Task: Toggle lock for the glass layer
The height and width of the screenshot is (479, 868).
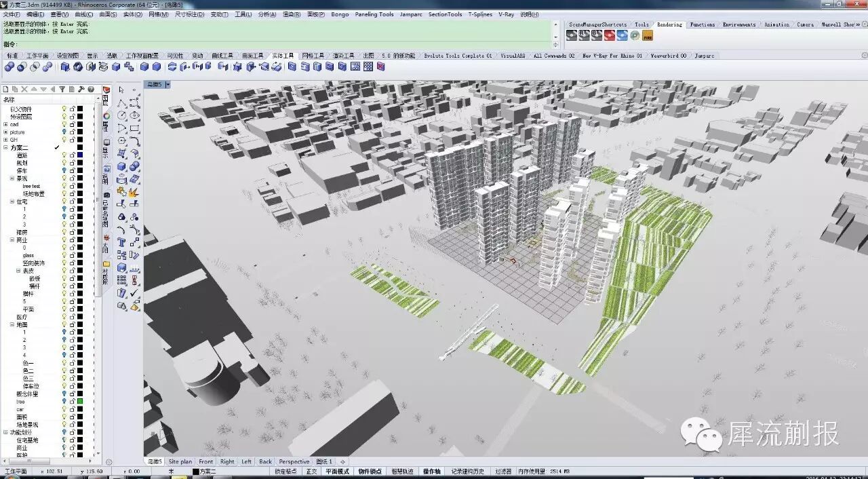Action: (x=72, y=256)
